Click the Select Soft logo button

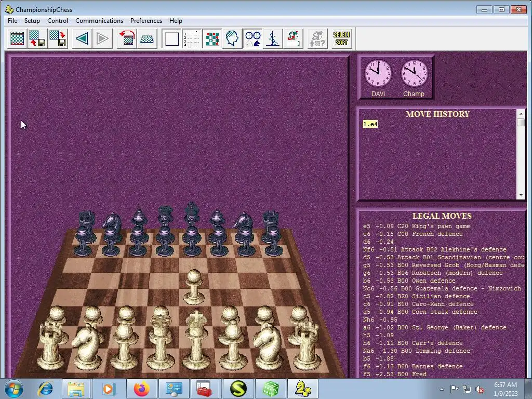(x=342, y=38)
